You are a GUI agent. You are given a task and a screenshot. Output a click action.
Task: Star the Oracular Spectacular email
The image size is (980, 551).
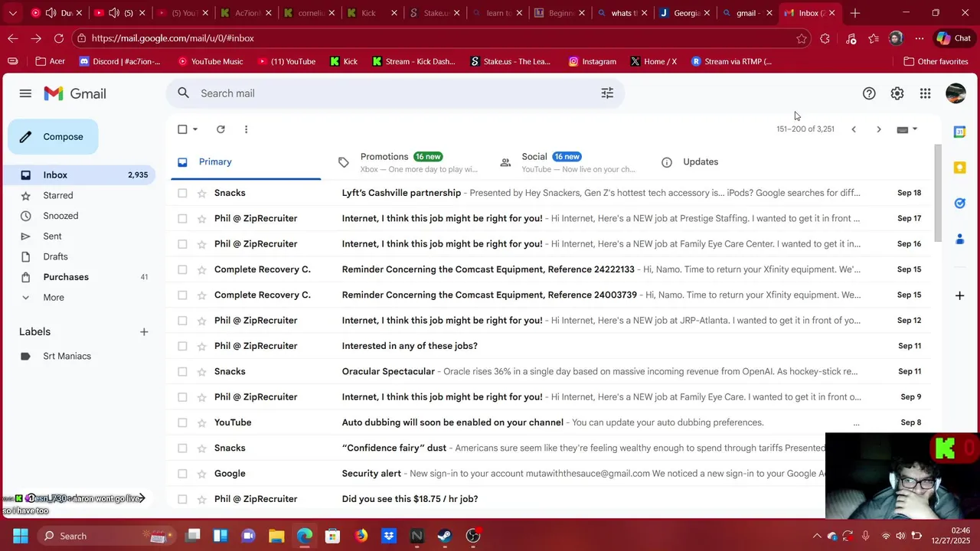pos(202,372)
